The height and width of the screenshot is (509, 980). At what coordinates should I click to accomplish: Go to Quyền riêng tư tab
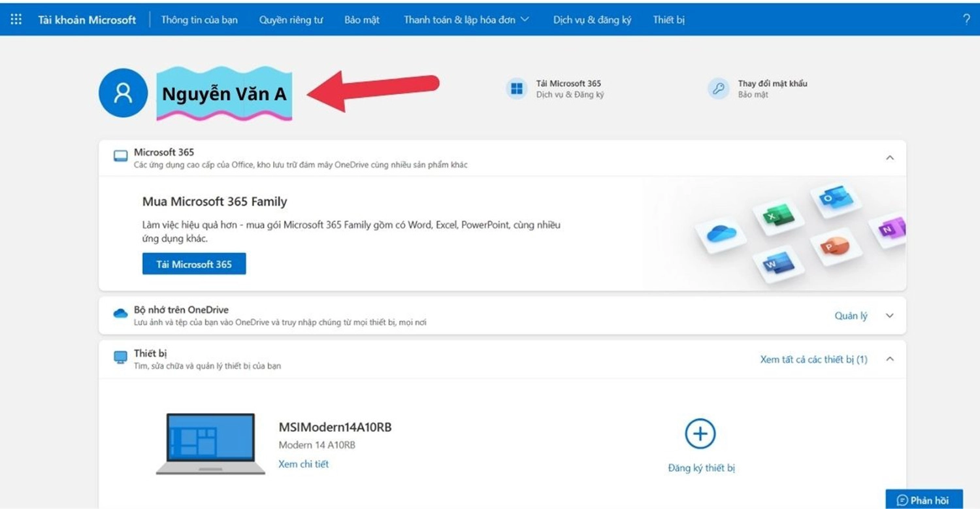click(291, 20)
